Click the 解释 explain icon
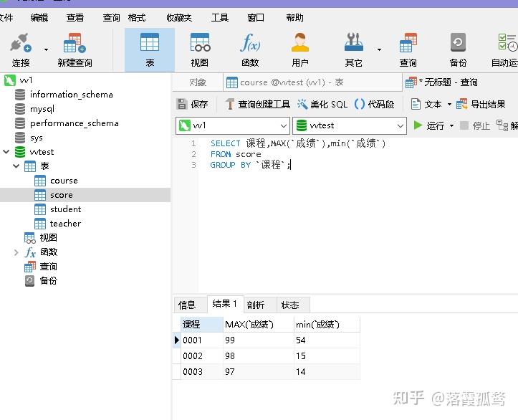This screenshot has height=420, width=518. (507, 125)
